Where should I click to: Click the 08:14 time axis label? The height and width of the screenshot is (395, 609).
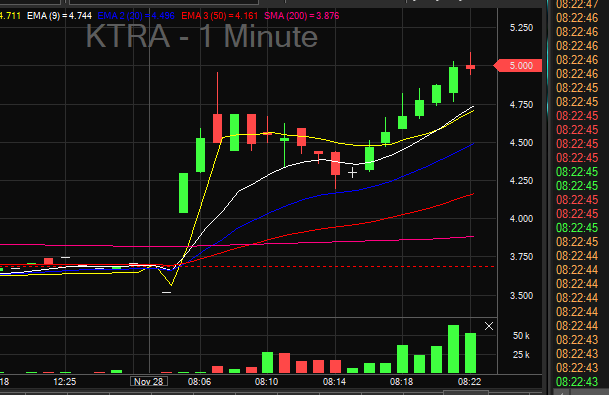coord(334,382)
